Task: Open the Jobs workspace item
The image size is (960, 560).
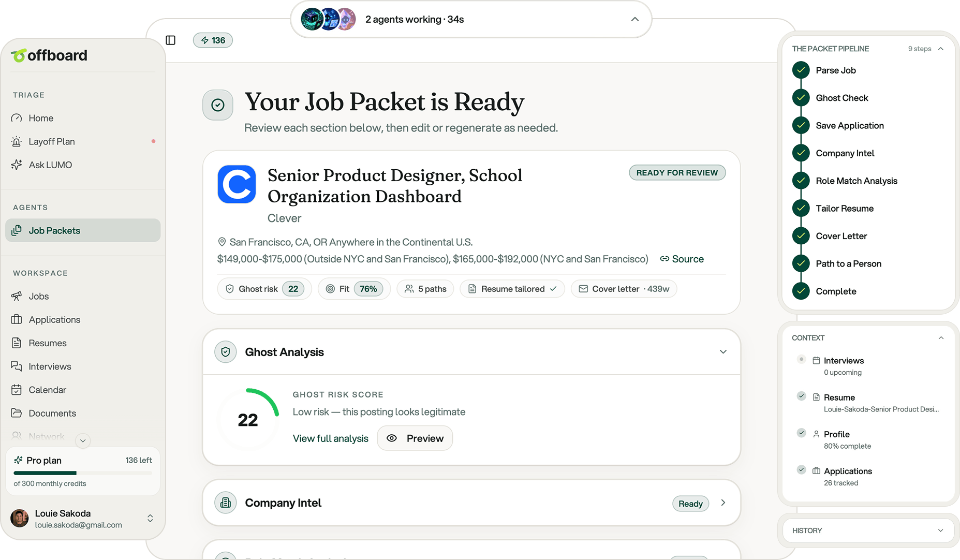Action: 83,296
